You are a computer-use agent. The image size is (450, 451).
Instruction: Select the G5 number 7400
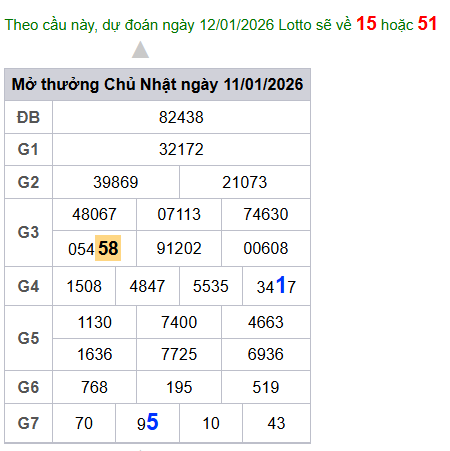179,322
